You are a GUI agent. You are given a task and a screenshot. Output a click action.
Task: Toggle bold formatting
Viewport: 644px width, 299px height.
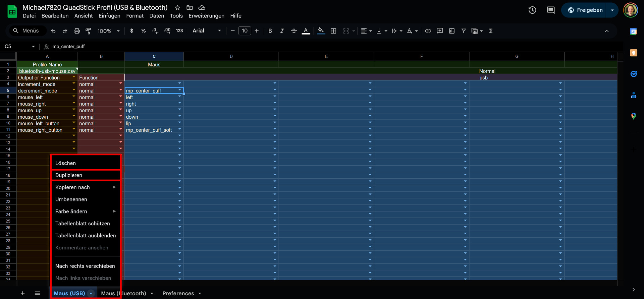(x=270, y=31)
